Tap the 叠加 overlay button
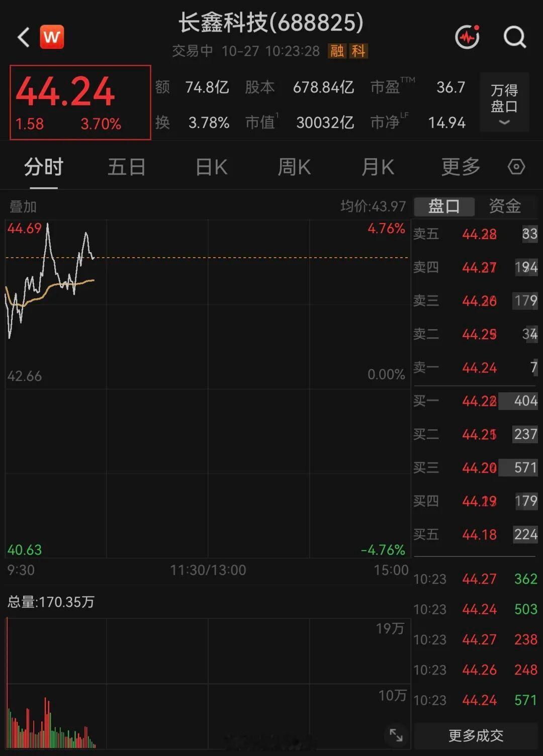Image resolution: width=543 pixels, height=756 pixels. (x=23, y=206)
